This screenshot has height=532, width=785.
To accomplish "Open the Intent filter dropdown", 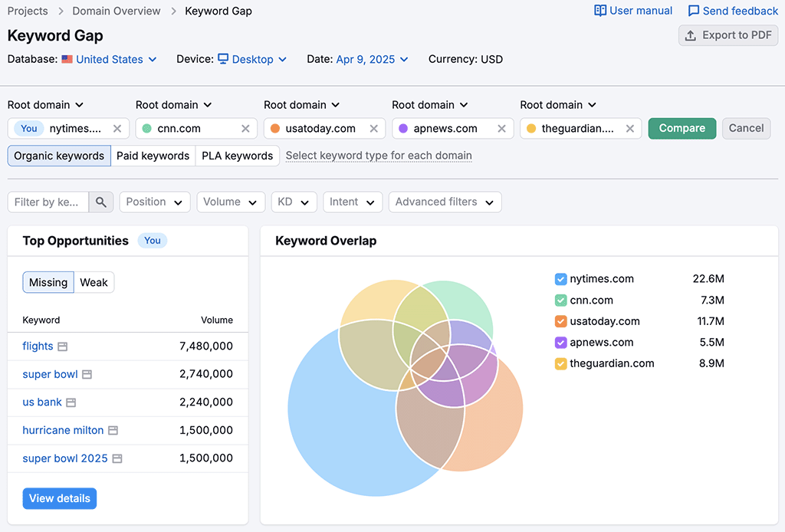I will [x=353, y=202].
